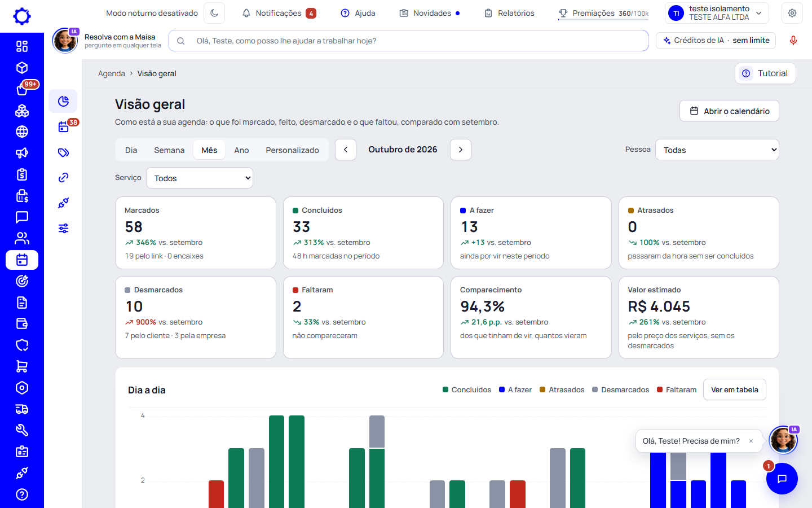Open the calendar icon with 38 badge
Viewport: 812px width, 508px height.
63,127
